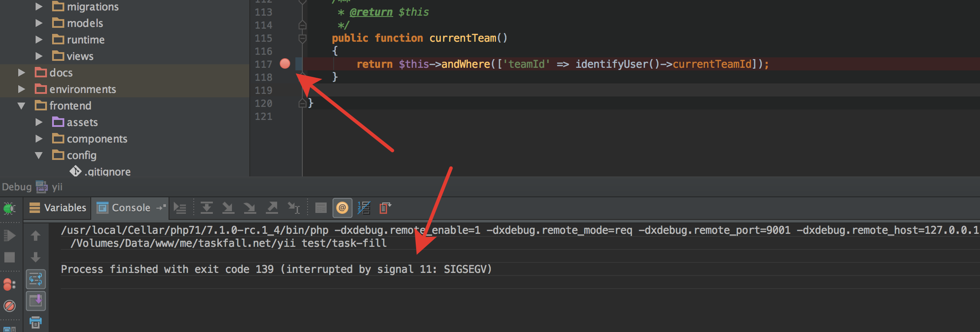980x332 pixels.
Task: Toggle the orange @ toolbar button
Action: [x=342, y=208]
